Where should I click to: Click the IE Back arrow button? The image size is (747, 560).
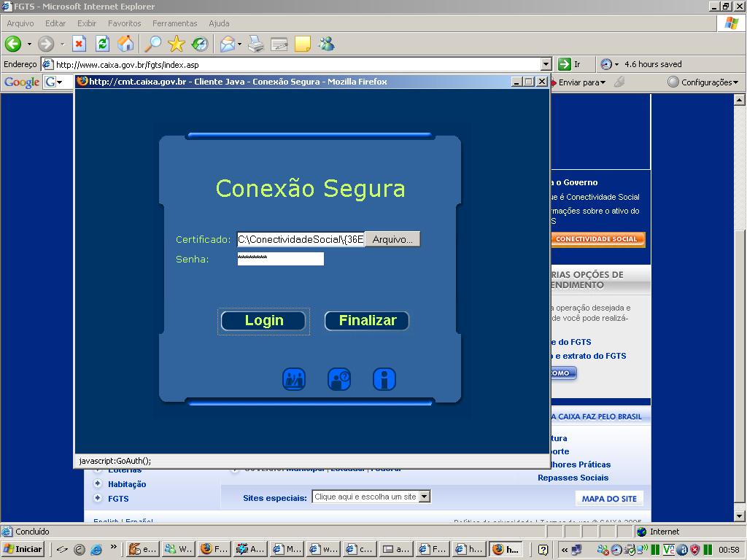click(x=13, y=44)
